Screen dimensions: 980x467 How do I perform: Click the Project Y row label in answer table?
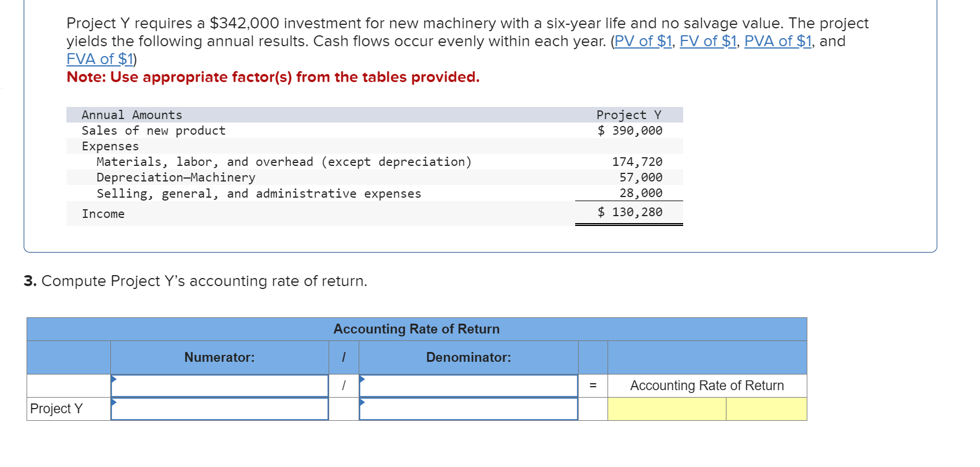[57, 409]
